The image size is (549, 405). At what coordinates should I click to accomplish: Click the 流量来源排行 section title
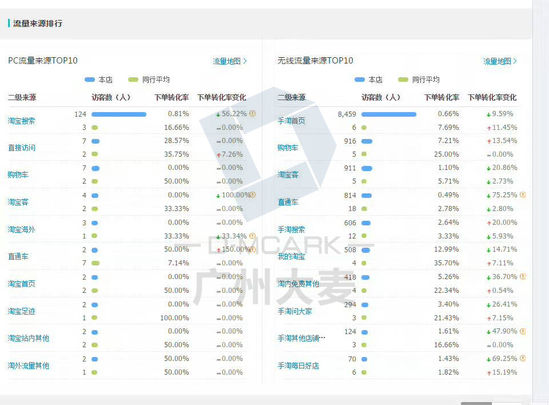click(x=37, y=23)
